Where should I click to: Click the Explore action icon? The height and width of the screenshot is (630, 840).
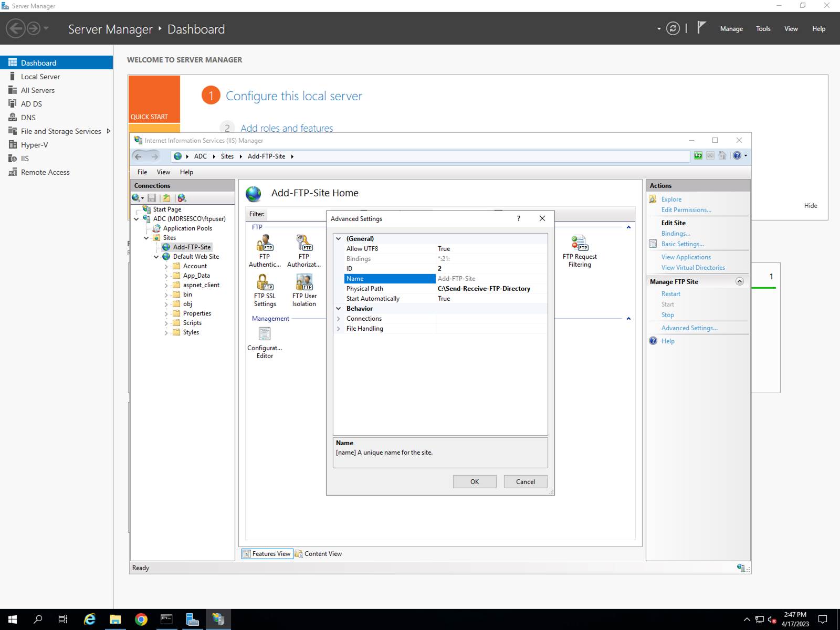click(x=653, y=199)
